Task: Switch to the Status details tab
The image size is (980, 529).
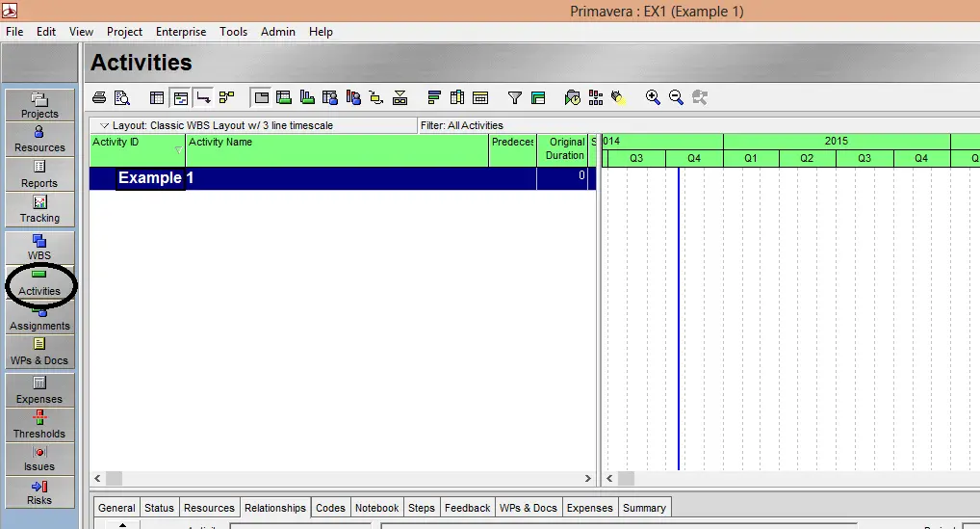Action: click(160, 508)
